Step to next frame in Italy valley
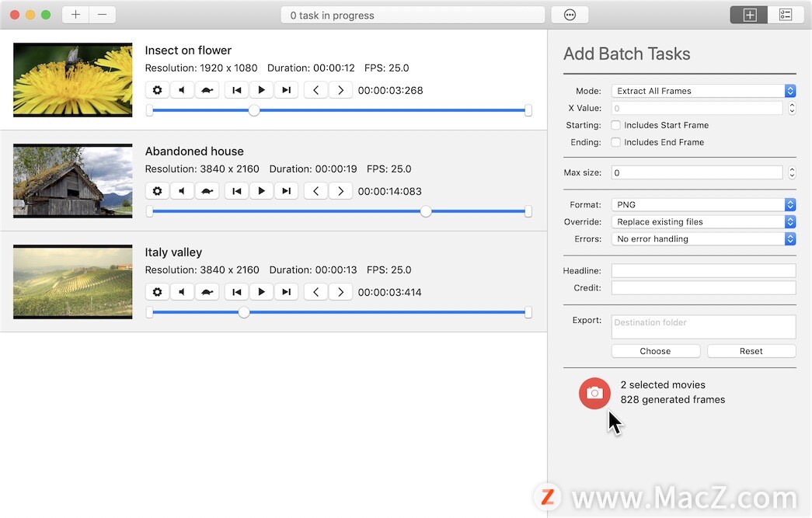The image size is (812, 518). point(341,292)
